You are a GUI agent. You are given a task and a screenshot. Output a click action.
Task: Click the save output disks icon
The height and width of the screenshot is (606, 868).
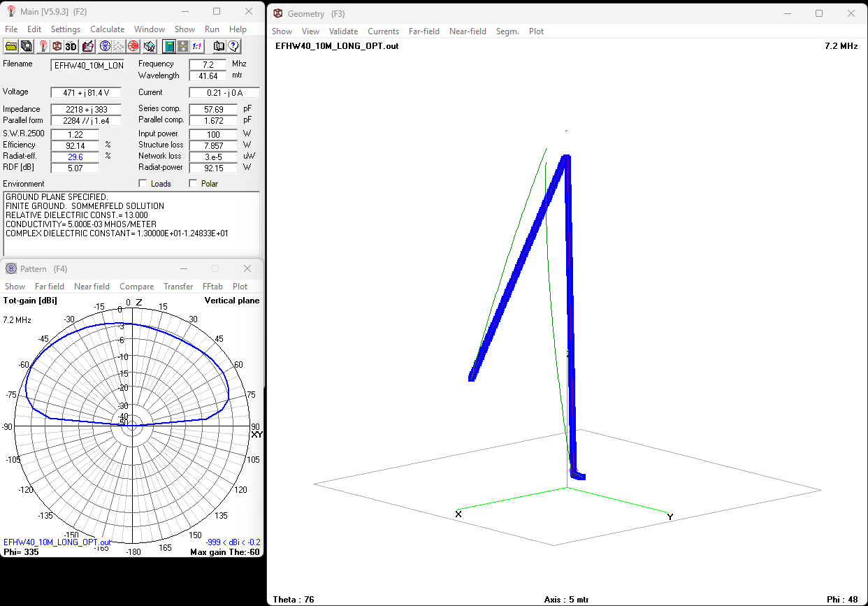pos(26,46)
